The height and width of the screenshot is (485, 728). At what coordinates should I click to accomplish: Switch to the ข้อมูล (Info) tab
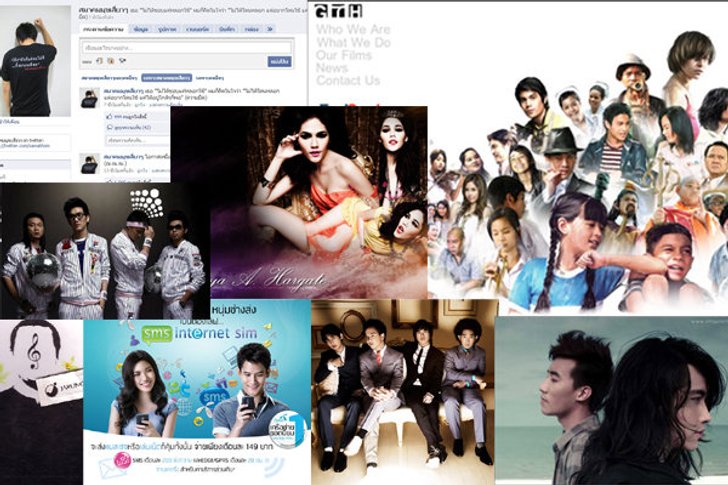coord(141,29)
